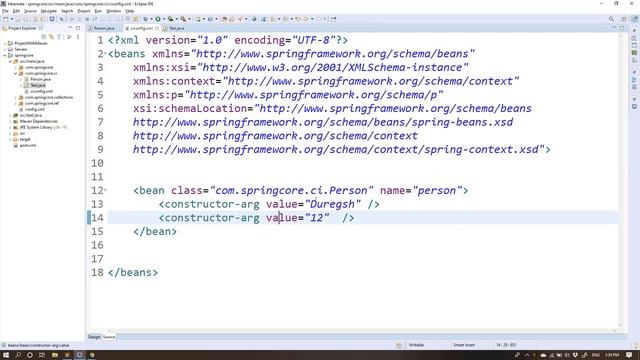Open File Explorer from the taskbar
640x360 pixels.
54,355
